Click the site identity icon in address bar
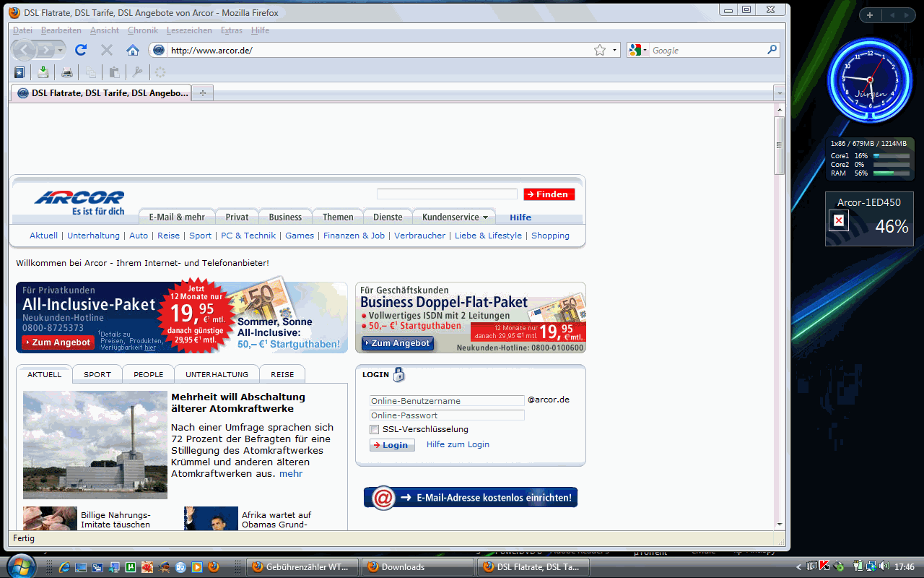 [159, 50]
